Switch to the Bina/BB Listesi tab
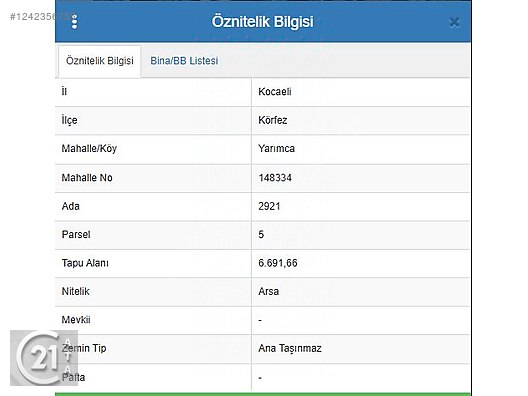528x396 pixels. coord(184,61)
